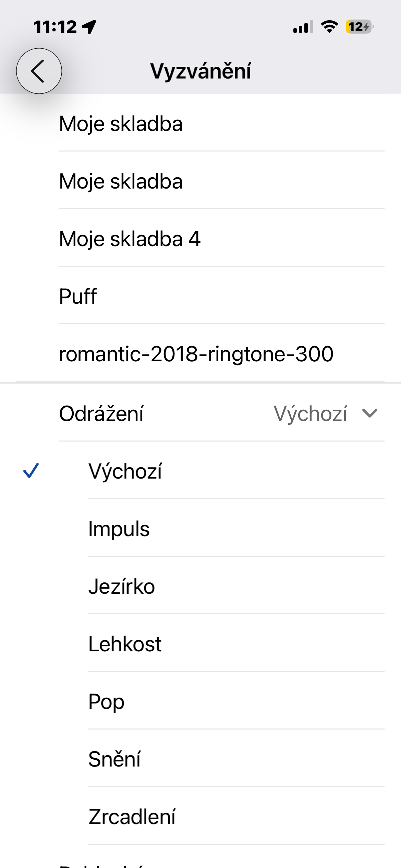Viewport: 401px width, 868px height.
Task: Tap the first Moje skladba entry
Action: (x=121, y=123)
